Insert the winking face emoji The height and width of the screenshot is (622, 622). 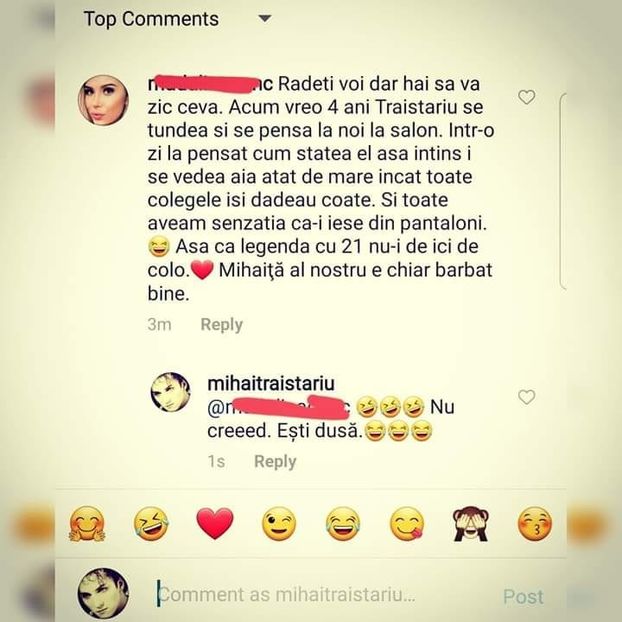(x=279, y=524)
